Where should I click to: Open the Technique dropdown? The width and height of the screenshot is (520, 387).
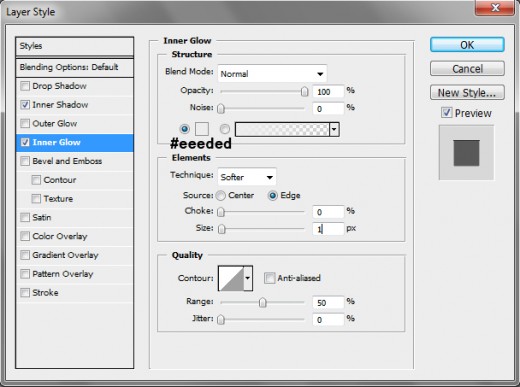coord(247,177)
